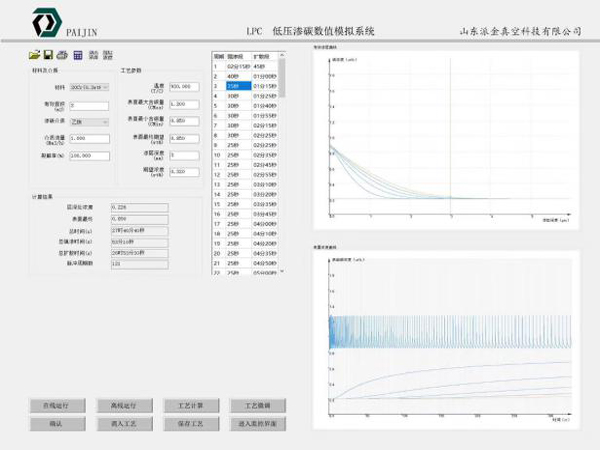Click the open folder toolbar icon

[x=34, y=55]
